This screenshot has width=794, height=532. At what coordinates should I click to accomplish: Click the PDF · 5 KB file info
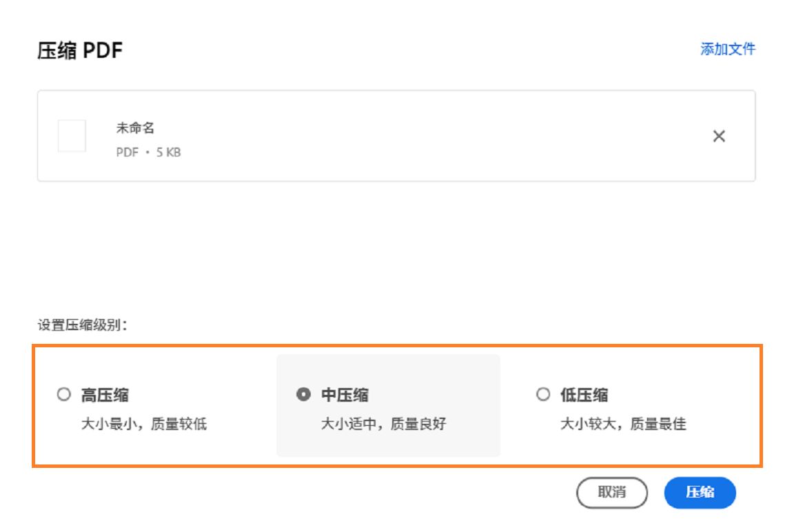coord(149,152)
